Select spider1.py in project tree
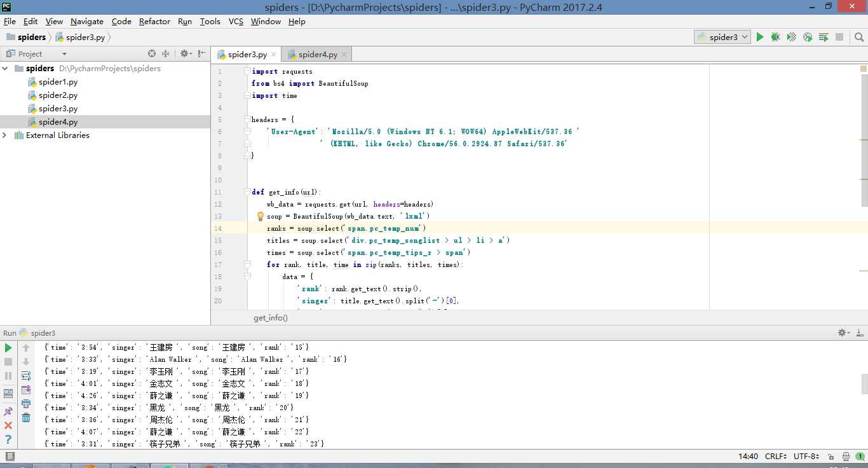Viewport: 868px width, 468px height. pyautogui.click(x=58, y=82)
